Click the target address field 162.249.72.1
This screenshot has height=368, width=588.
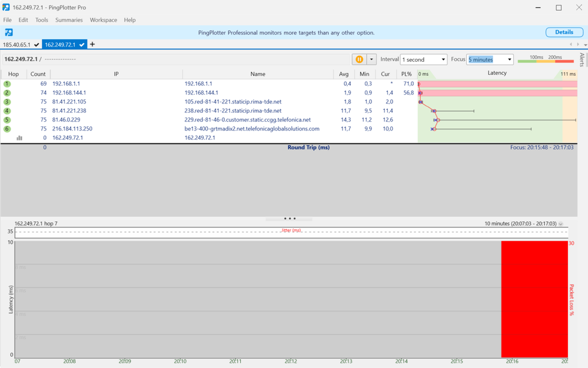click(21, 59)
